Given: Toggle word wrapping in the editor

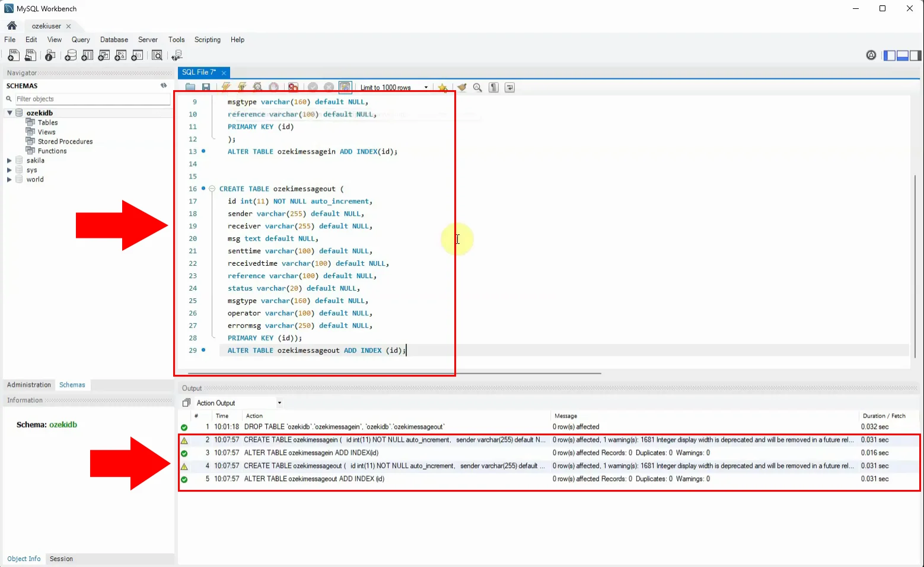Looking at the screenshot, I should coord(509,87).
